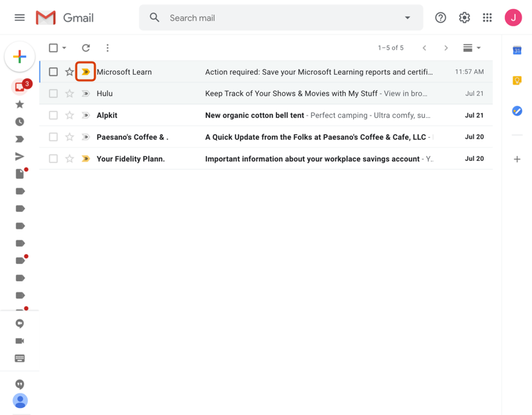
Task: Tick checkbox for Your Fidelity email
Action: click(53, 159)
